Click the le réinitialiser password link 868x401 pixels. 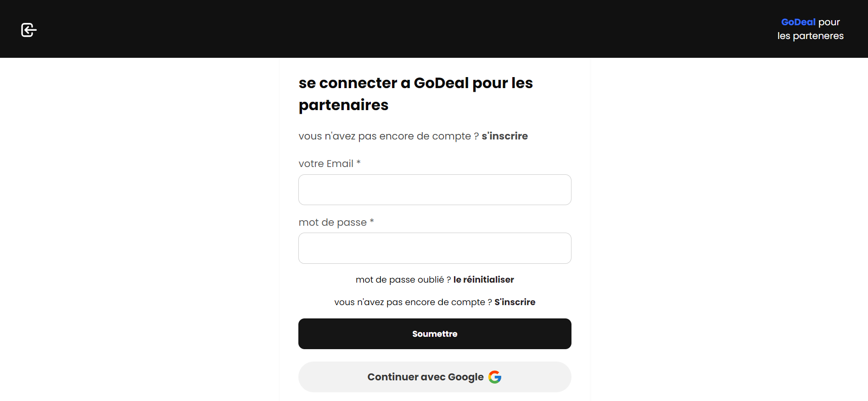pyautogui.click(x=483, y=279)
